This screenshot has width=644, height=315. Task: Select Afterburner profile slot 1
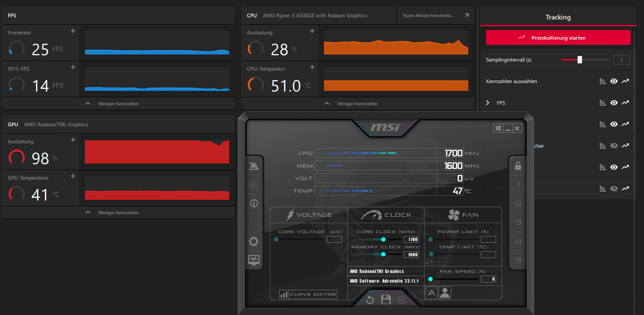point(518,185)
